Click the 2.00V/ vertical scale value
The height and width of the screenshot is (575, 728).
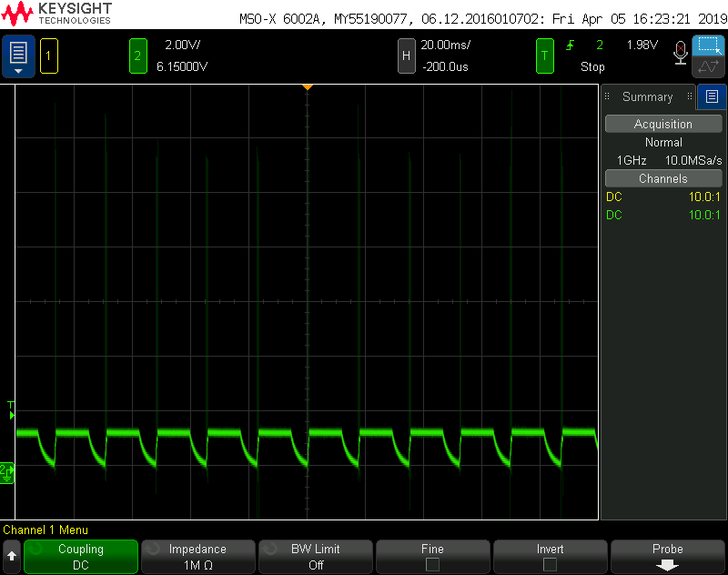[x=183, y=45]
